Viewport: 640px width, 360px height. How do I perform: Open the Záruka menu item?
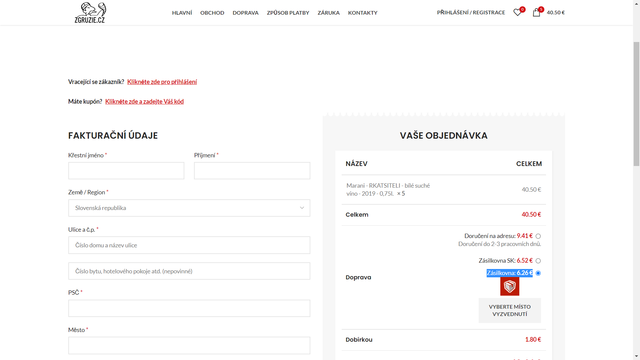click(x=329, y=13)
